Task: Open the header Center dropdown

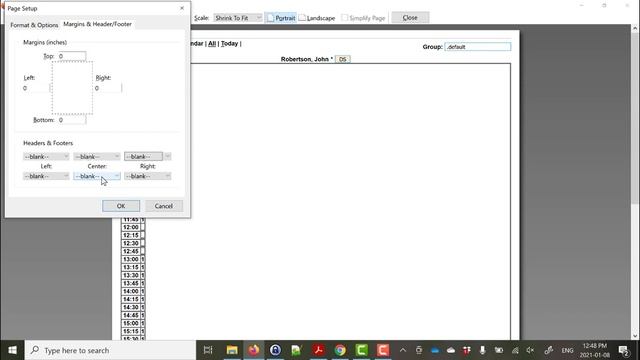Action: pyautogui.click(x=97, y=156)
